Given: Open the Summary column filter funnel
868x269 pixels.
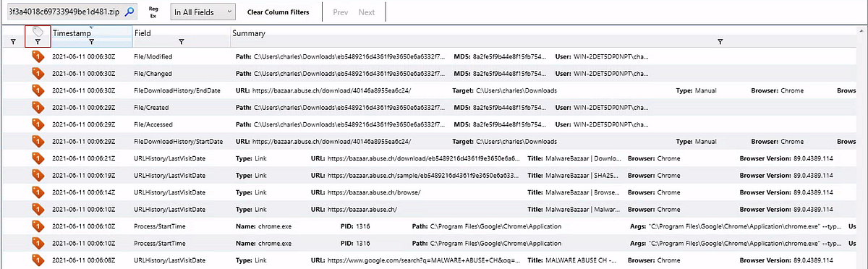Looking at the screenshot, I should coord(720,43).
